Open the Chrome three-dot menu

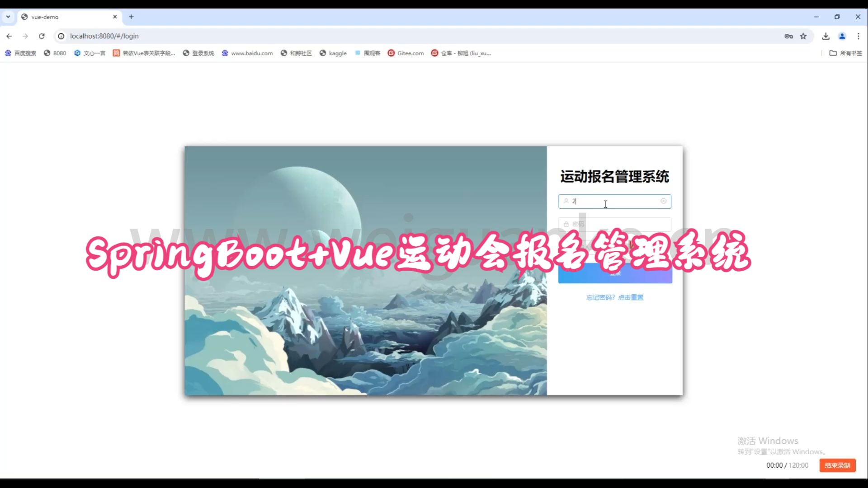858,36
